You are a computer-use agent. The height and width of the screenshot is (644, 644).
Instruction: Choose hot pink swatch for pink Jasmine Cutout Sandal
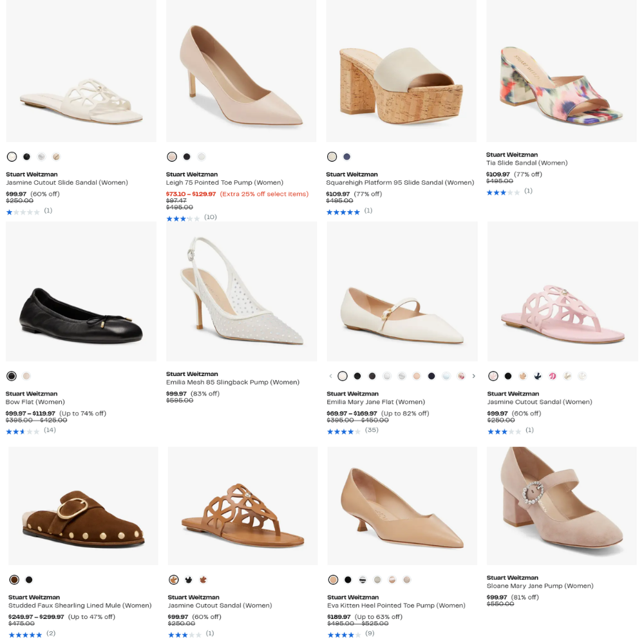coord(553,376)
